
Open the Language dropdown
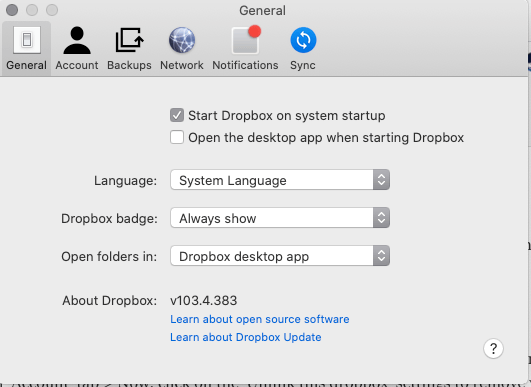(280, 180)
